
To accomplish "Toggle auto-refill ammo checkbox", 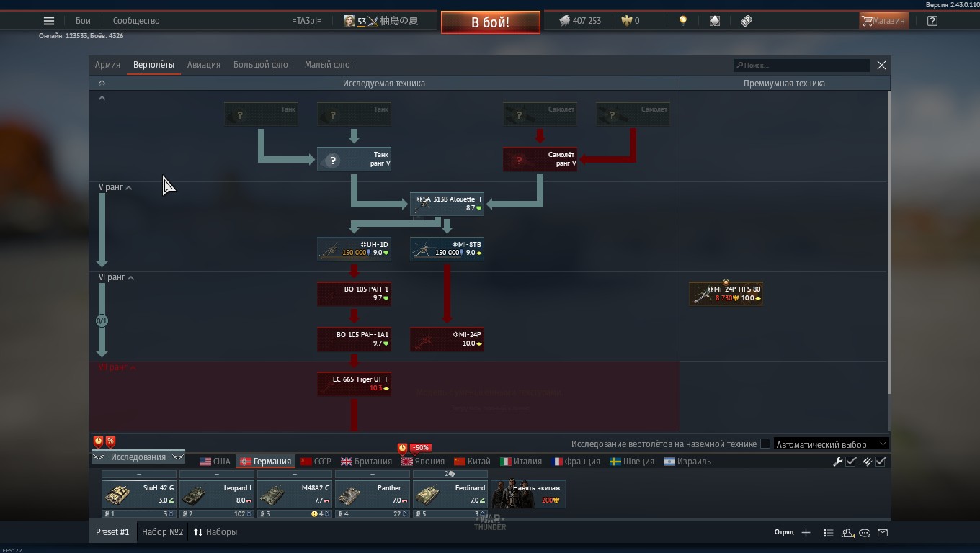I will pos(881,462).
